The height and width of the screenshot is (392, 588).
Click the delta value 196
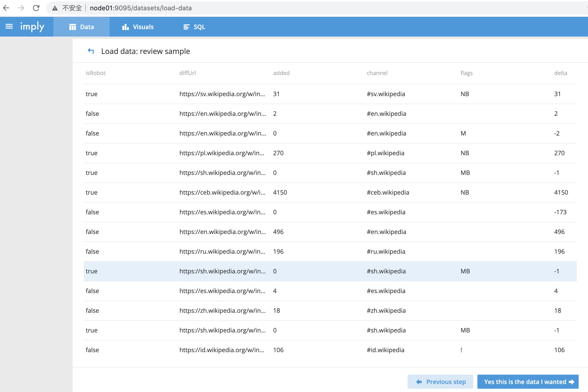pyautogui.click(x=559, y=252)
